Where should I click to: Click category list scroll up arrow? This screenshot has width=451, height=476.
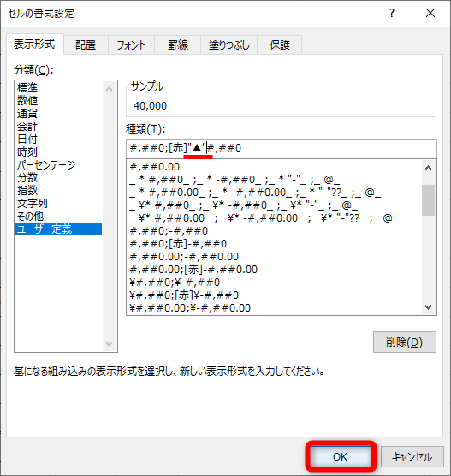(110, 89)
